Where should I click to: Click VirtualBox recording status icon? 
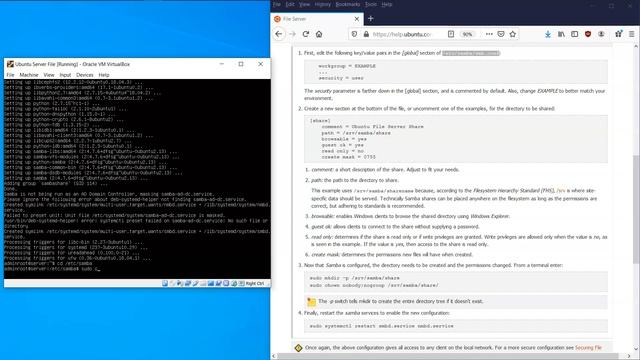tap(218, 283)
